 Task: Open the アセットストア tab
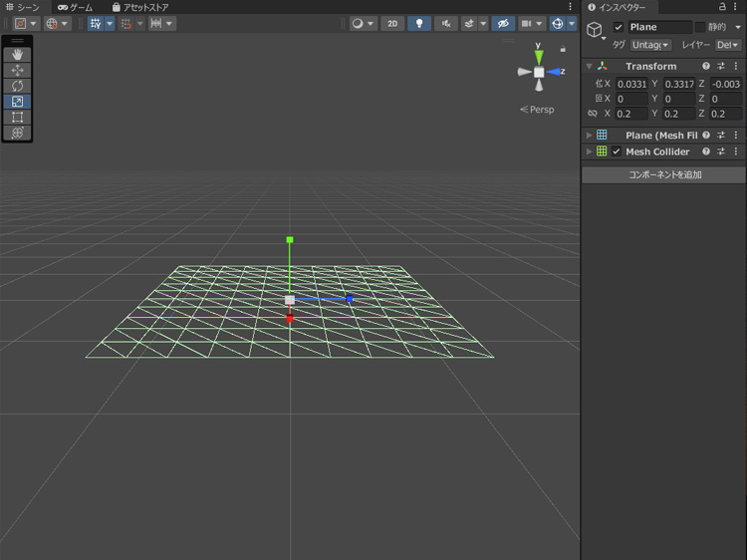coord(139,7)
